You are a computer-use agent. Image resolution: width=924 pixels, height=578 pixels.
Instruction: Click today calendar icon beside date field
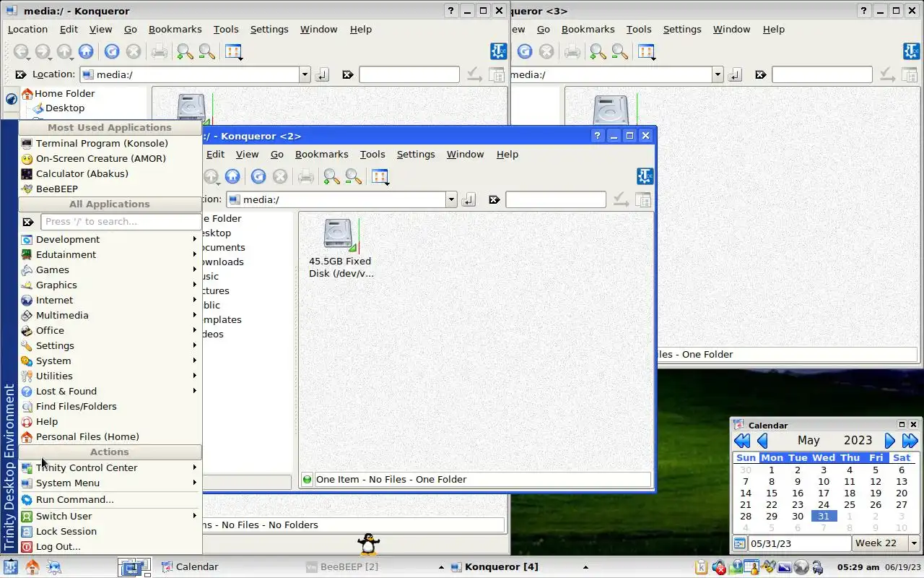pos(739,543)
